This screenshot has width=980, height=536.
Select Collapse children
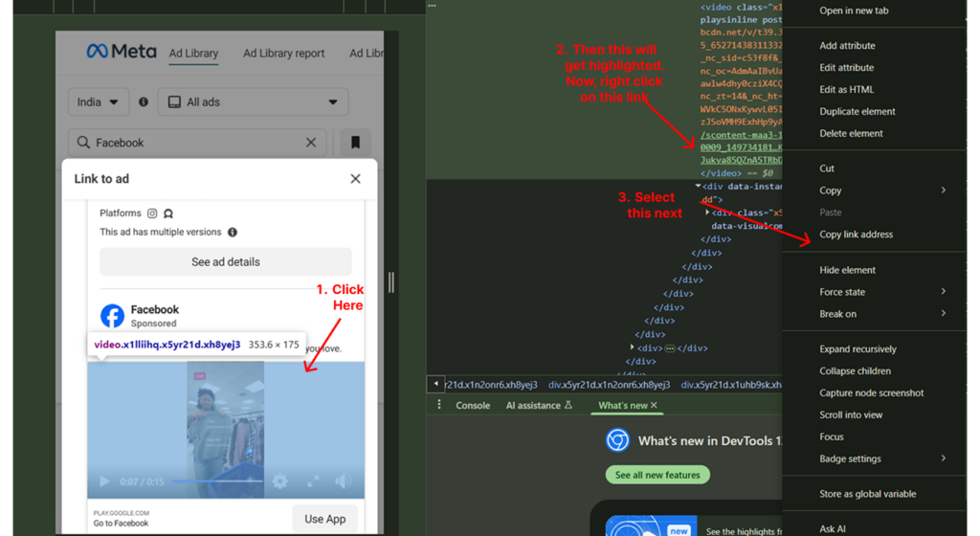[855, 370]
